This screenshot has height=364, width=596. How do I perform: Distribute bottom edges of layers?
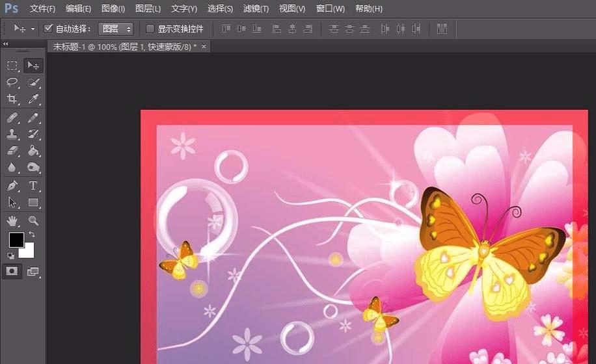click(365, 29)
